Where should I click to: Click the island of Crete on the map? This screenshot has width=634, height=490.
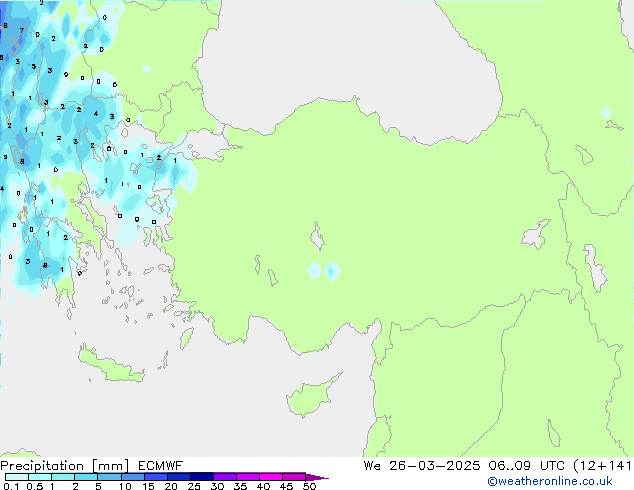tap(110, 366)
